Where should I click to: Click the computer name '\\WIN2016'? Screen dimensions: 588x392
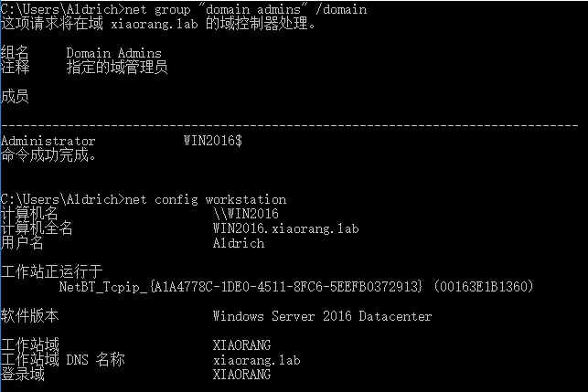point(246,214)
